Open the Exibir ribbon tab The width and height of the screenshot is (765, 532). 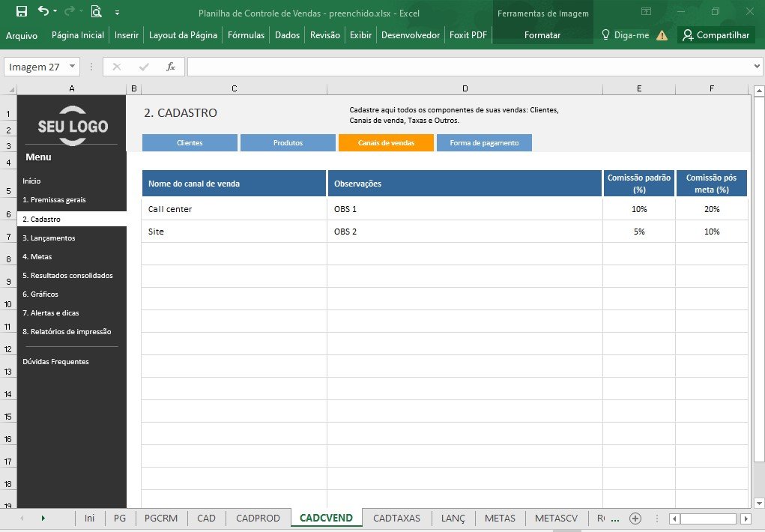click(x=360, y=35)
